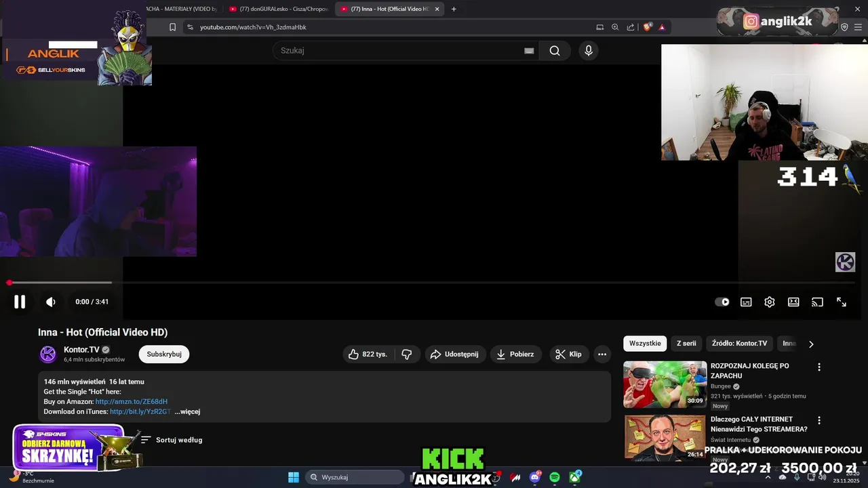Open the Dlaczego CAŁY INTERNET video thumbnail

[x=665, y=438]
